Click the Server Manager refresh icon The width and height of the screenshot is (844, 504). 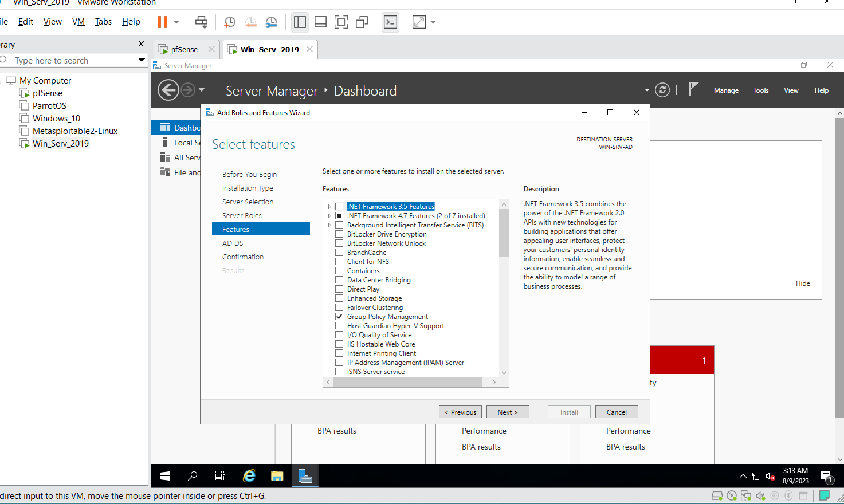point(662,90)
